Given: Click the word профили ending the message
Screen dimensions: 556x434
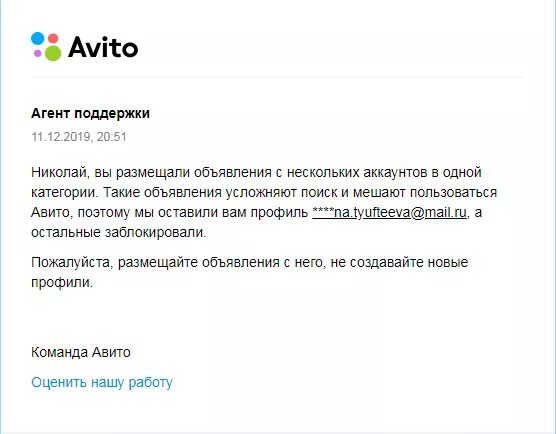Looking at the screenshot, I should (62, 283).
